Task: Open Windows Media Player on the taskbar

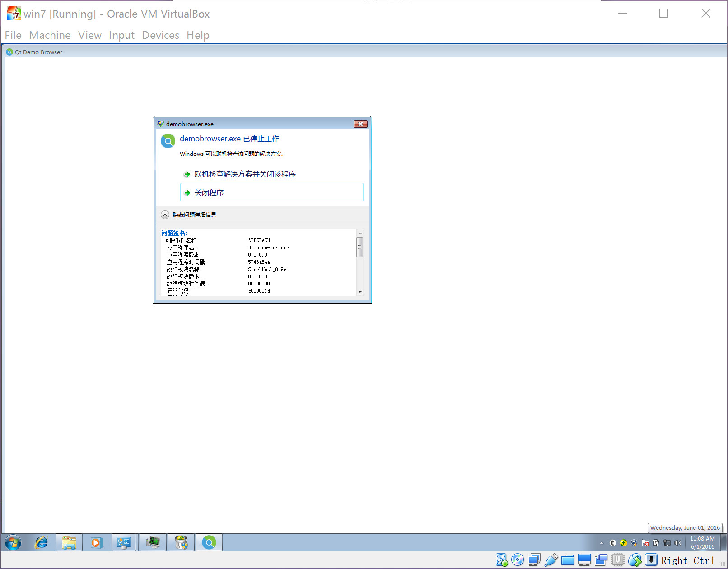Action: point(96,542)
